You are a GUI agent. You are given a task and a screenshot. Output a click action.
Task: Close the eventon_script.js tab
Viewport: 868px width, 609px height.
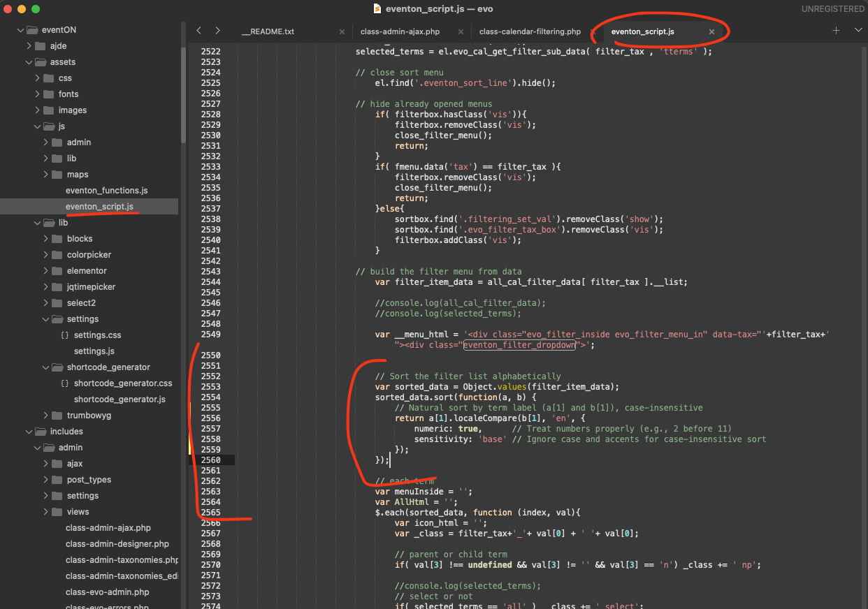(711, 32)
